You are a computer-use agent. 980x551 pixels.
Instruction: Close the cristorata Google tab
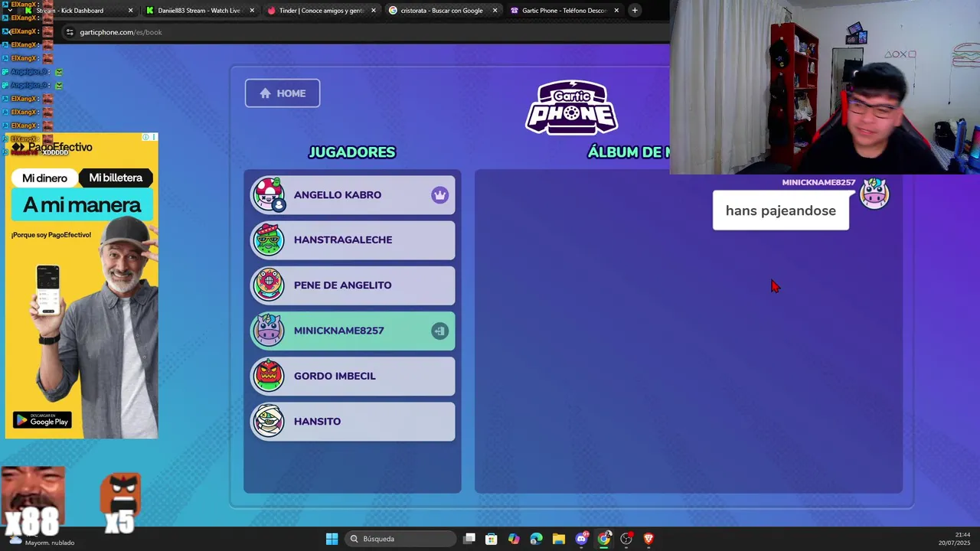coord(495,11)
